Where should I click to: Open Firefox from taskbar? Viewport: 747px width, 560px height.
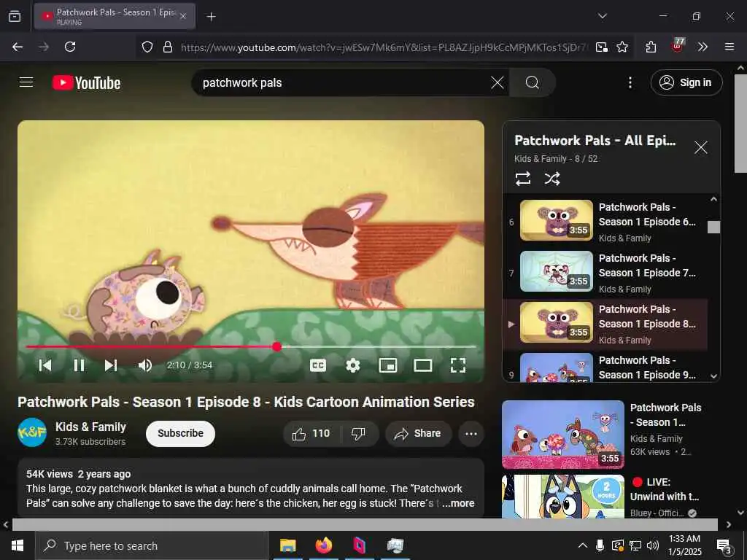tap(323, 545)
